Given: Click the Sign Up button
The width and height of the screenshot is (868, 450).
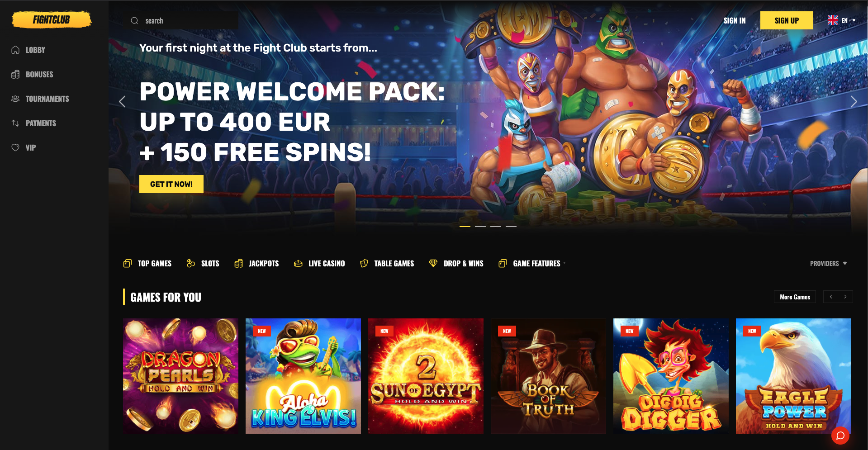Looking at the screenshot, I should (787, 20).
